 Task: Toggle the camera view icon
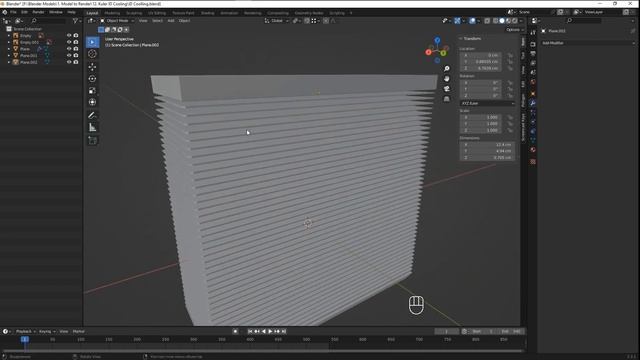tap(447, 89)
